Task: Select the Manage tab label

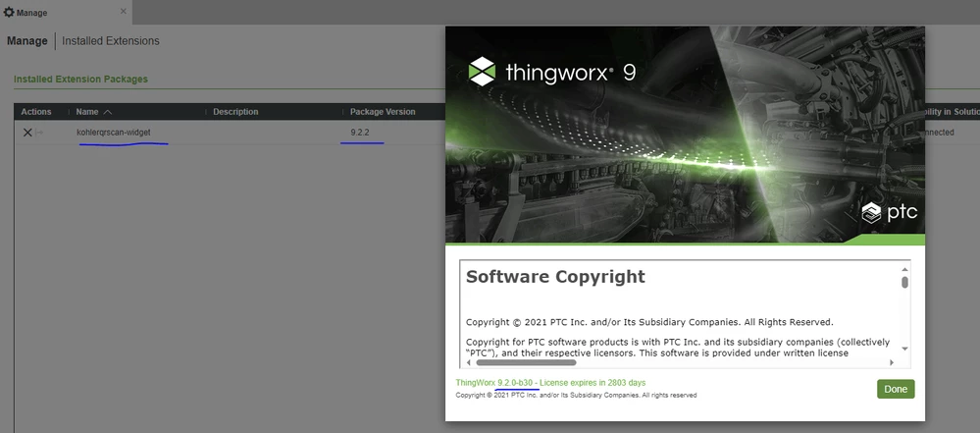Action: (x=31, y=13)
